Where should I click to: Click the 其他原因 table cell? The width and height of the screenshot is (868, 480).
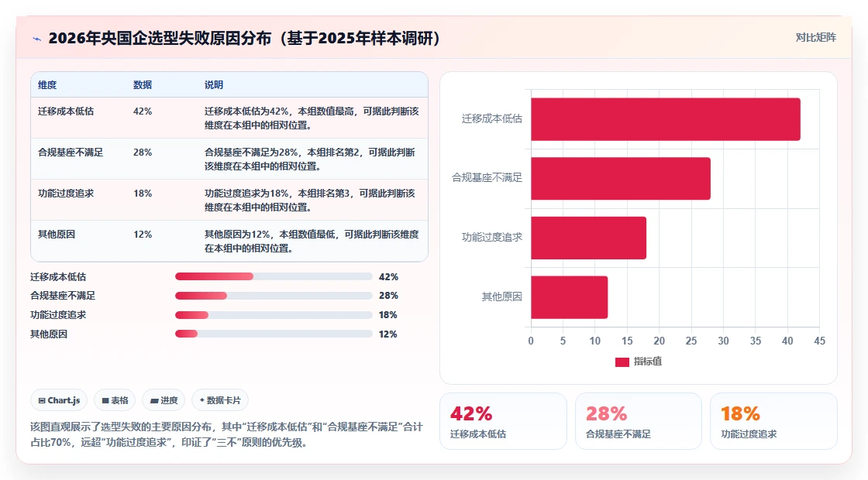pos(56,234)
